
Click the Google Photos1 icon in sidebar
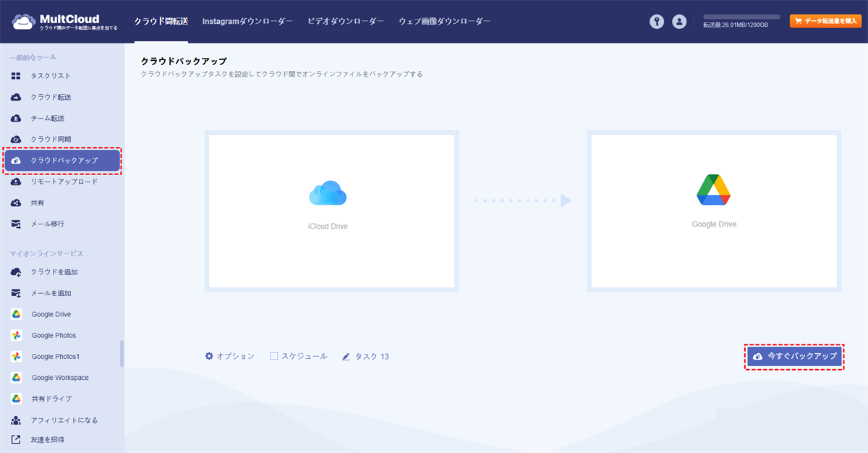(16, 357)
